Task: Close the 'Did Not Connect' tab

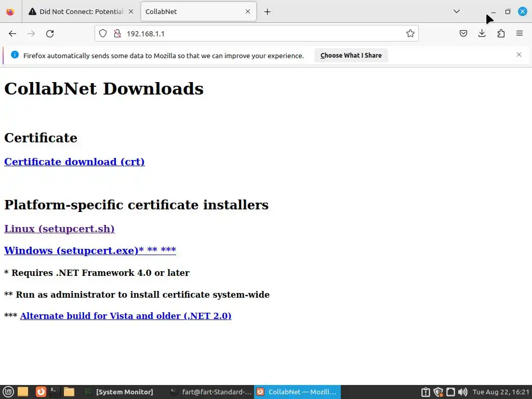Action: [131, 11]
